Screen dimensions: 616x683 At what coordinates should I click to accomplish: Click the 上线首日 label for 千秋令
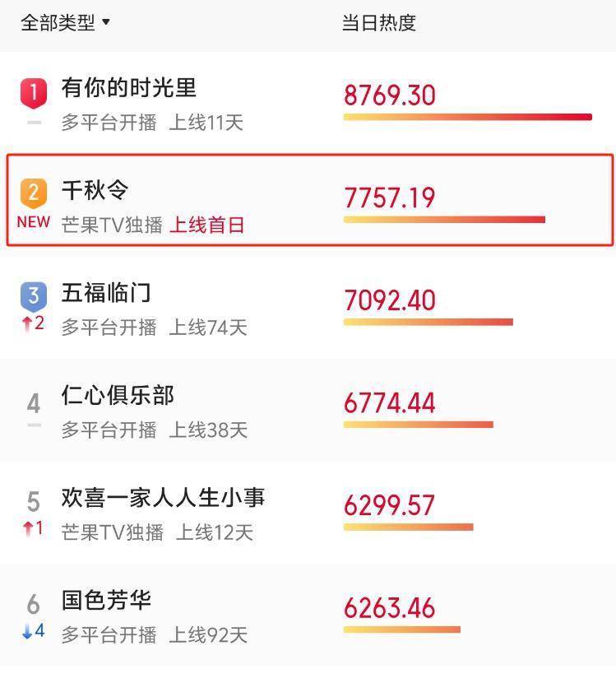pyautogui.click(x=207, y=225)
